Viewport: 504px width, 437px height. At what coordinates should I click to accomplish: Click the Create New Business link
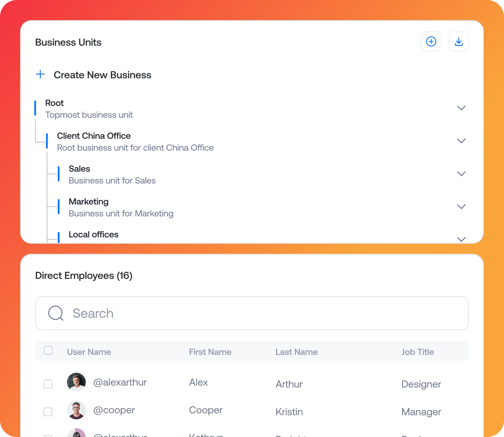pos(102,75)
